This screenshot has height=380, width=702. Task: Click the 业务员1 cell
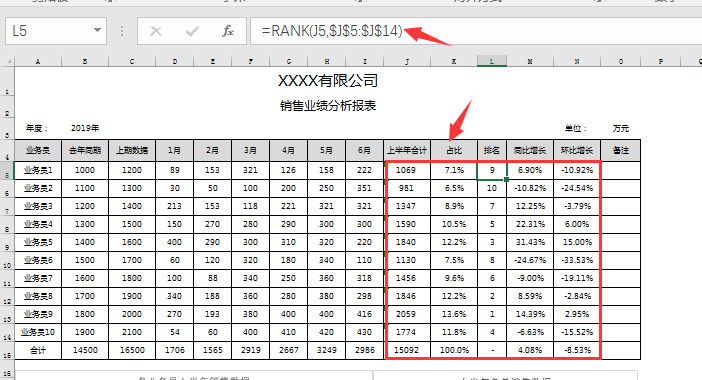click(x=38, y=171)
